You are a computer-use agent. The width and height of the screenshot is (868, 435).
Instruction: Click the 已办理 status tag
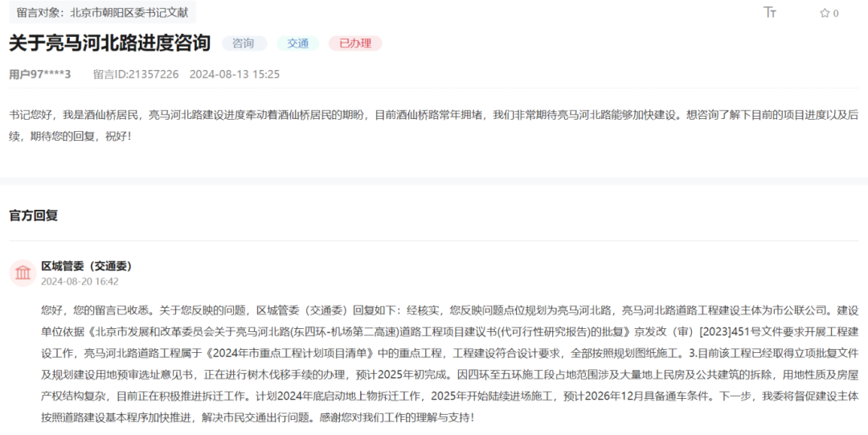tap(355, 43)
